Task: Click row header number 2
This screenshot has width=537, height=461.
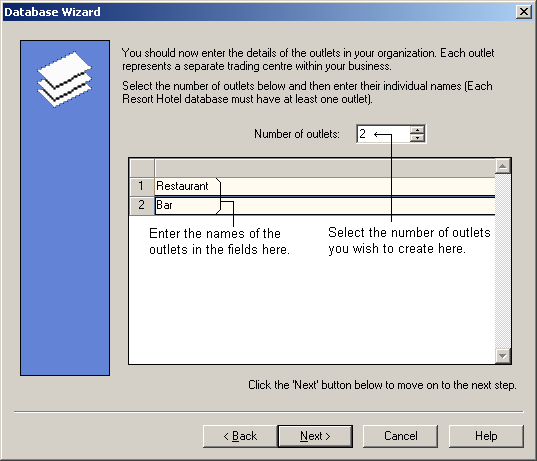Action: point(141,205)
